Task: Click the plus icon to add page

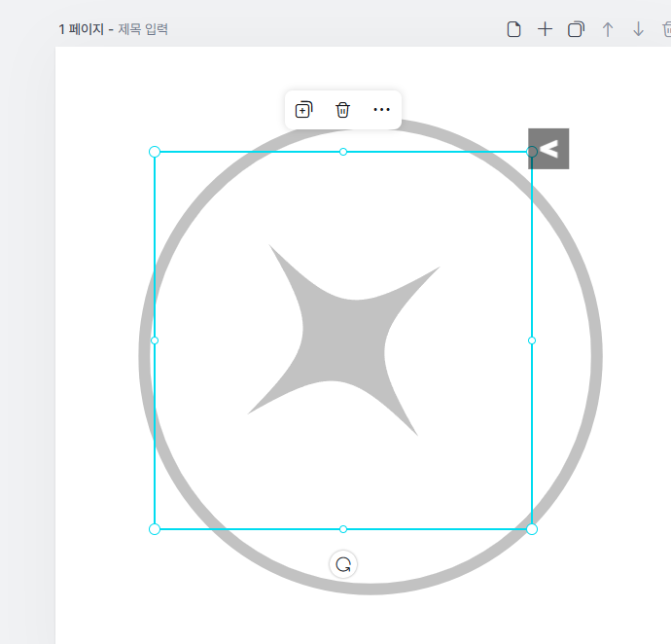Action: click(545, 29)
